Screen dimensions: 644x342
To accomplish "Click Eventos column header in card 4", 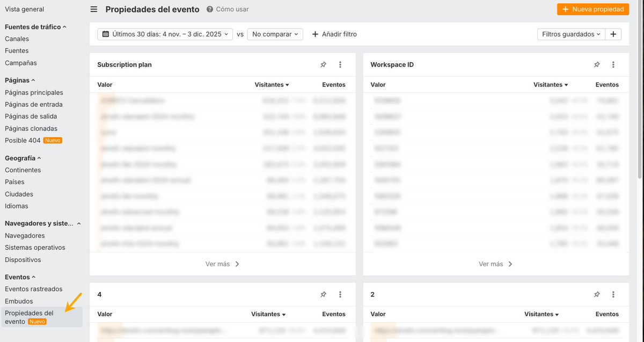I will pyautogui.click(x=334, y=314).
